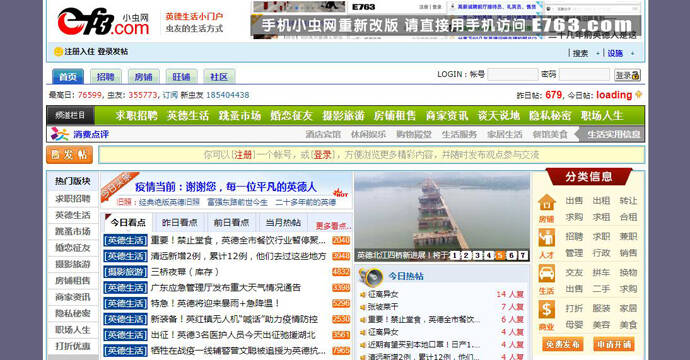Click the 申请开铺 button
Screen dimensions: 690x360
[614, 344]
